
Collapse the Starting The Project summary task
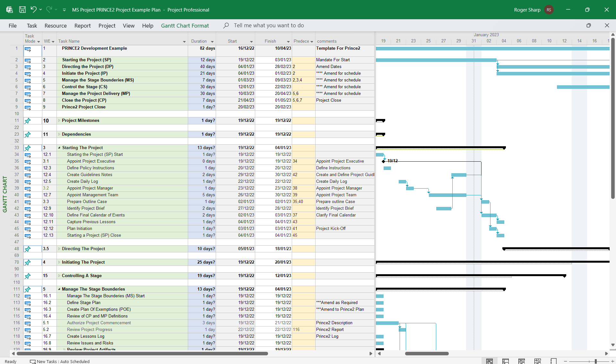click(59, 148)
